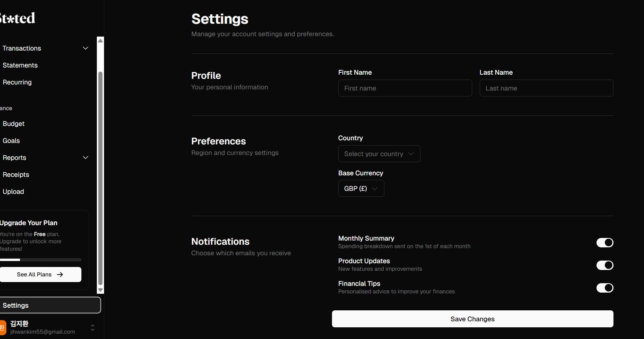Disable the Monthly Summary toggle
The height and width of the screenshot is (339, 644).
pyautogui.click(x=604, y=242)
